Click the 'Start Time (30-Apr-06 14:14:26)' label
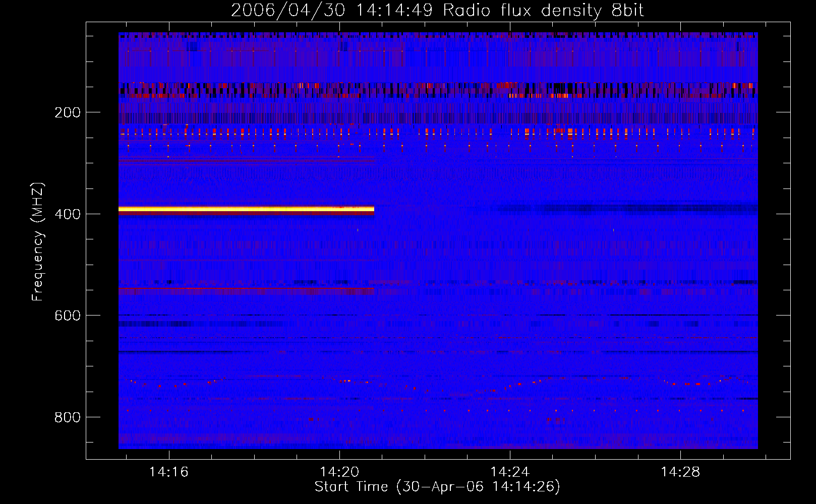 [437, 487]
